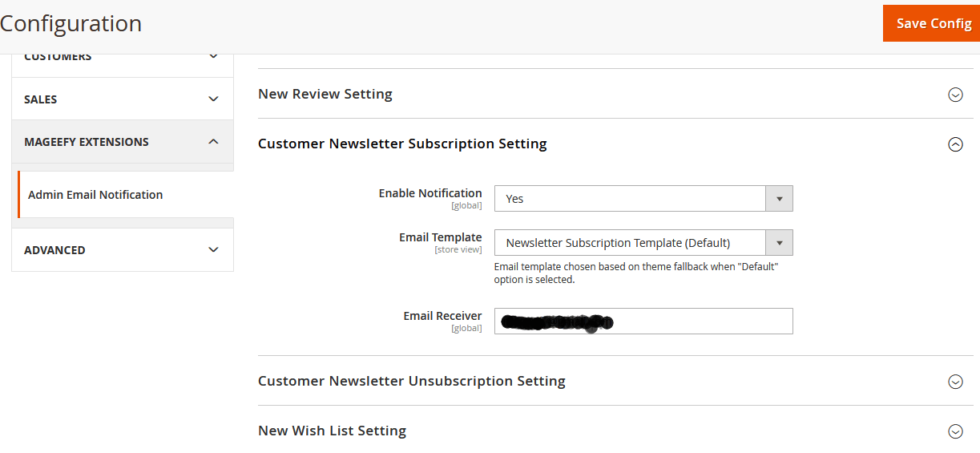
Task: Open Admin Email Notification menu item
Action: click(x=95, y=195)
